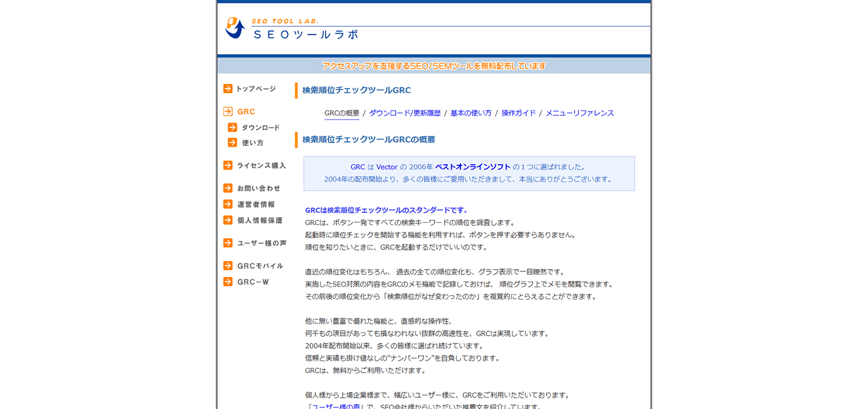Switch to the GRCの概要 tab
The height and width of the screenshot is (409, 868).
click(x=341, y=112)
